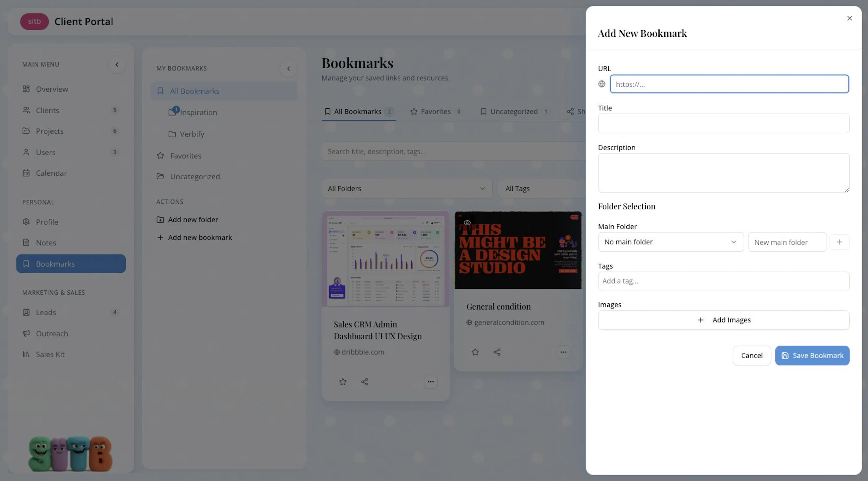Switch to All Bookmarks tab
The height and width of the screenshot is (481, 868).
click(359, 111)
